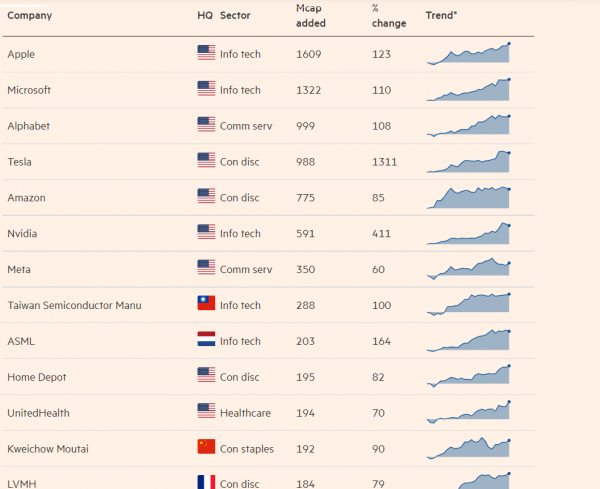Click the US flag in Apple row

click(x=206, y=53)
